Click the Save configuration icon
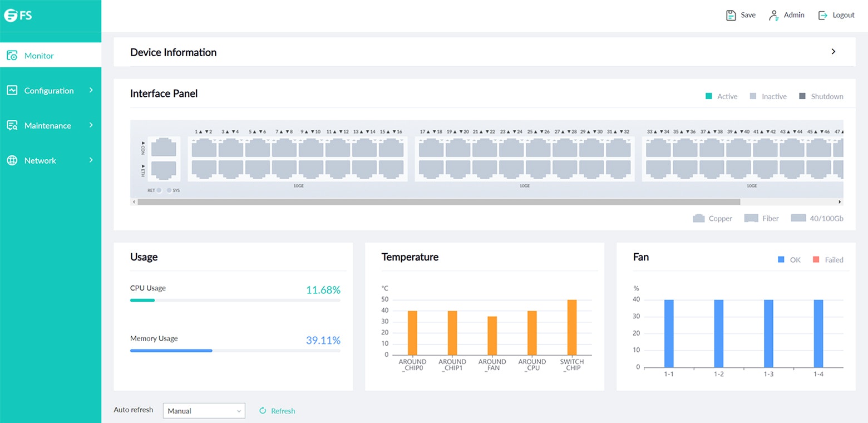This screenshot has height=423, width=868. tap(731, 14)
